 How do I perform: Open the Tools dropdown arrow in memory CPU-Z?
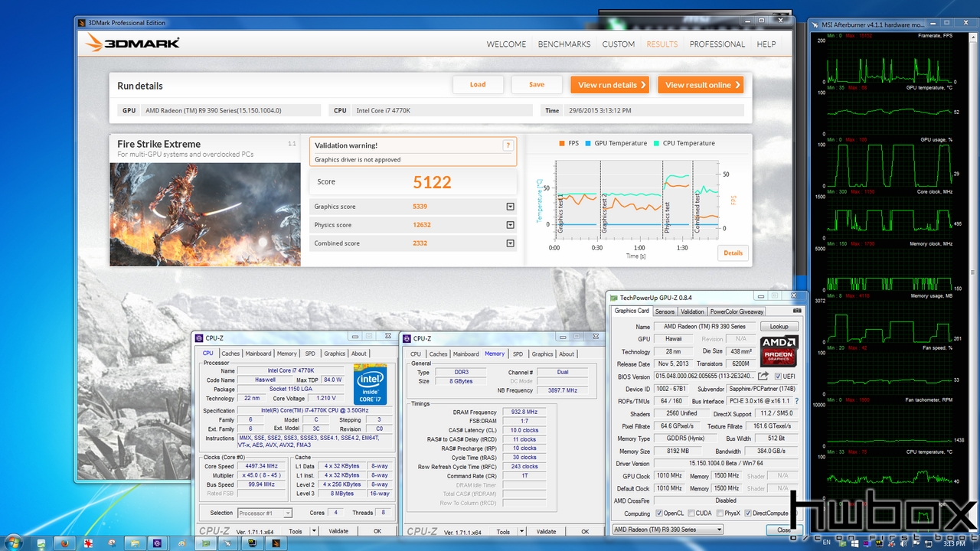coord(521,532)
